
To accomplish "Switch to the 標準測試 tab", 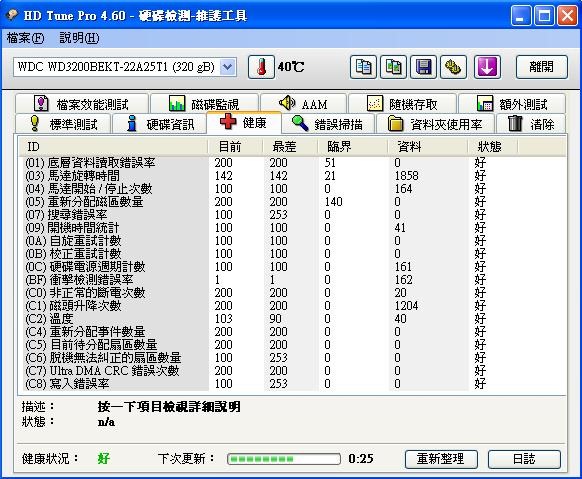I will (63, 124).
